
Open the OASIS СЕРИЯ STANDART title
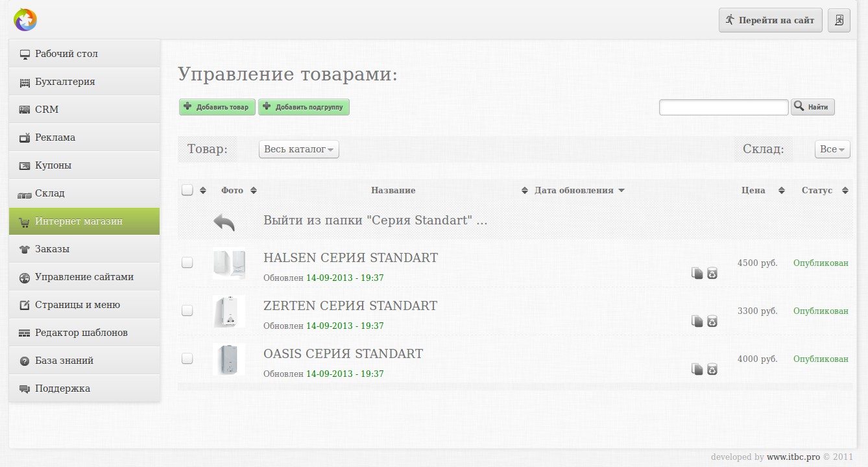click(x=343, y=353)
